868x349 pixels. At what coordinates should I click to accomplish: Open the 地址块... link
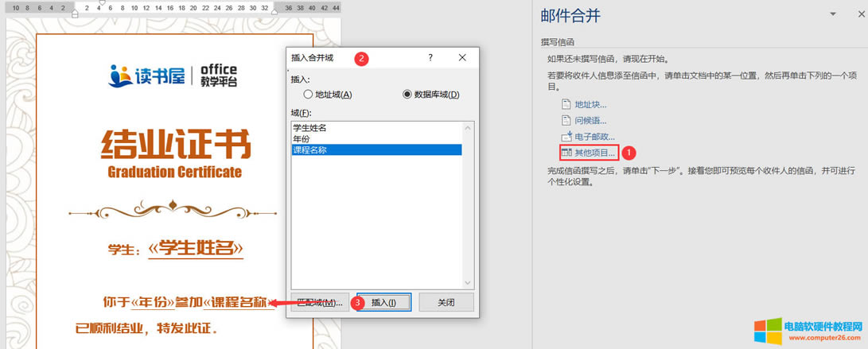(590, 104)
